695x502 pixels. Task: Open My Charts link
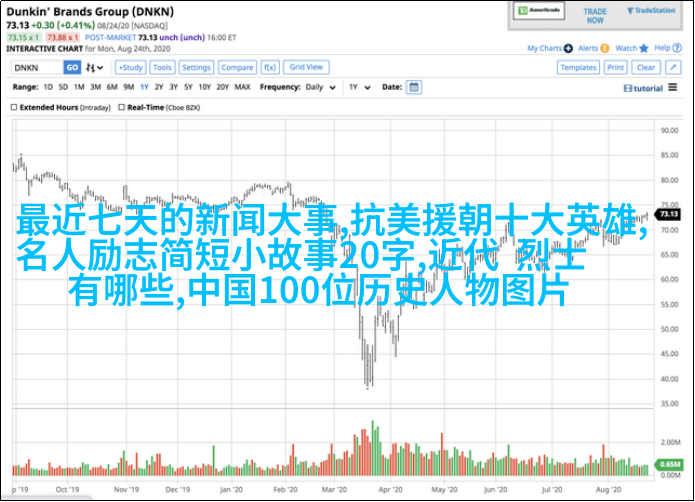coord(544,48)
